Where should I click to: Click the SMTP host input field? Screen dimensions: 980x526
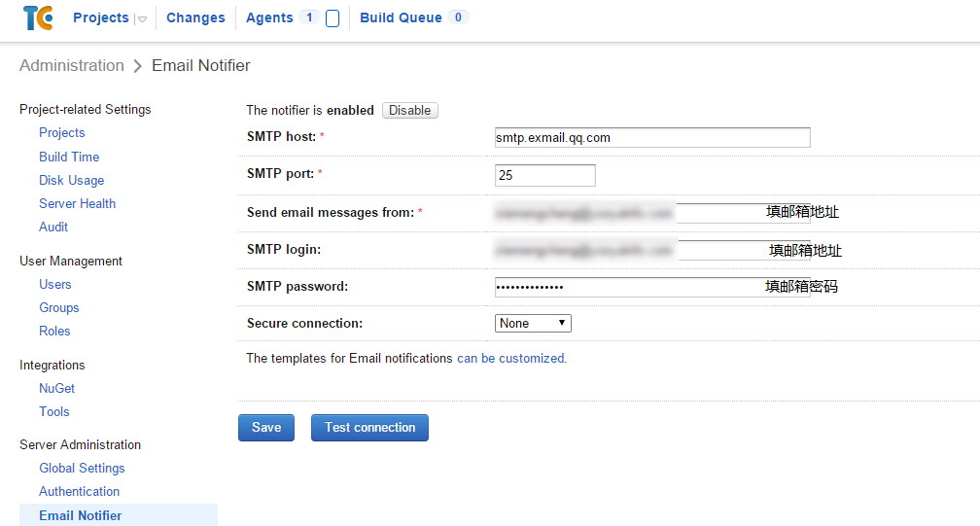point(652,138)
